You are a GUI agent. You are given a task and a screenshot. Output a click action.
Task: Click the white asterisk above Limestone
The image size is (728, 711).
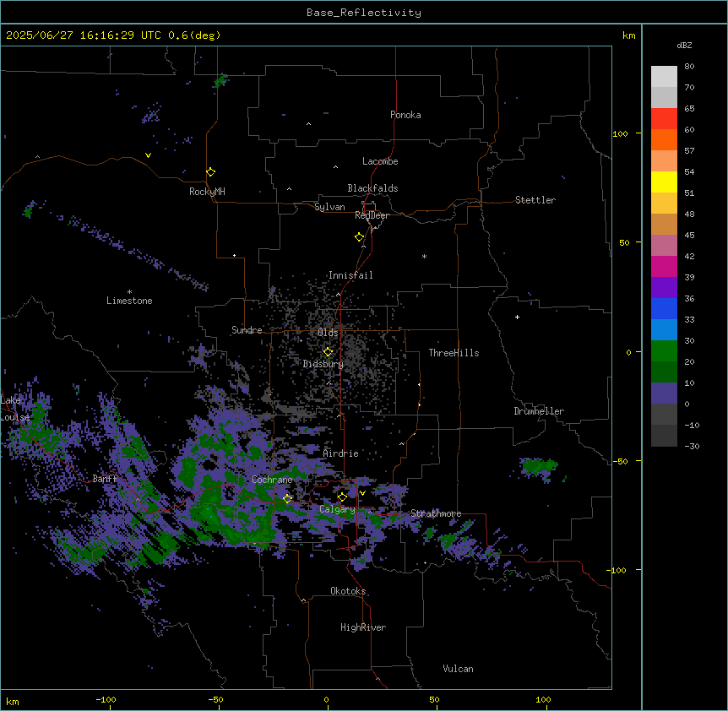129,291
